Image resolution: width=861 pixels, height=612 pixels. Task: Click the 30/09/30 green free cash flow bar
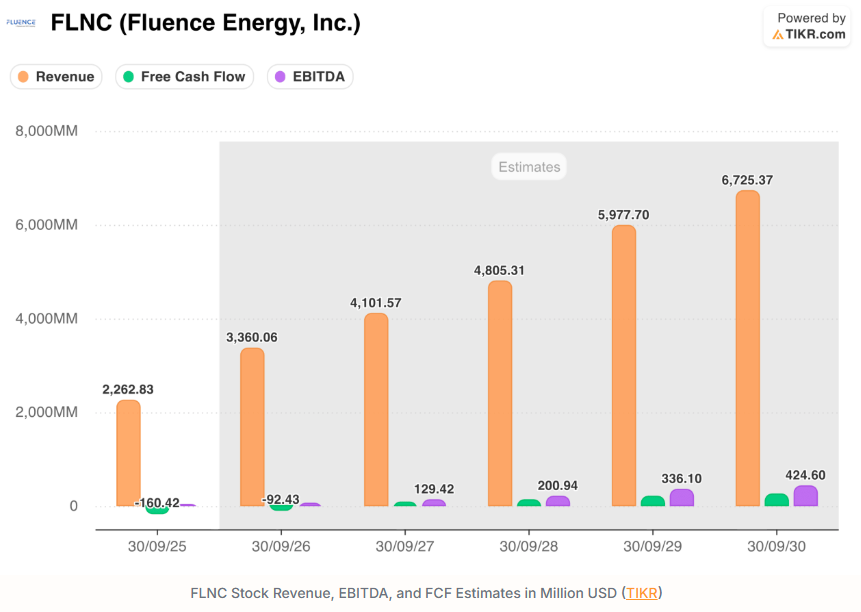point(777,500)
